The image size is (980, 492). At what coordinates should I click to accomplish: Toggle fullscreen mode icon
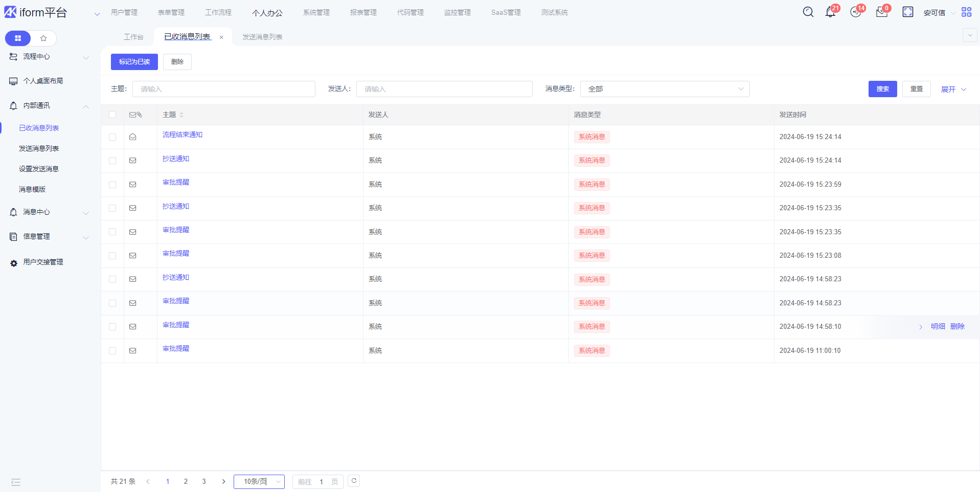(907, 12)
